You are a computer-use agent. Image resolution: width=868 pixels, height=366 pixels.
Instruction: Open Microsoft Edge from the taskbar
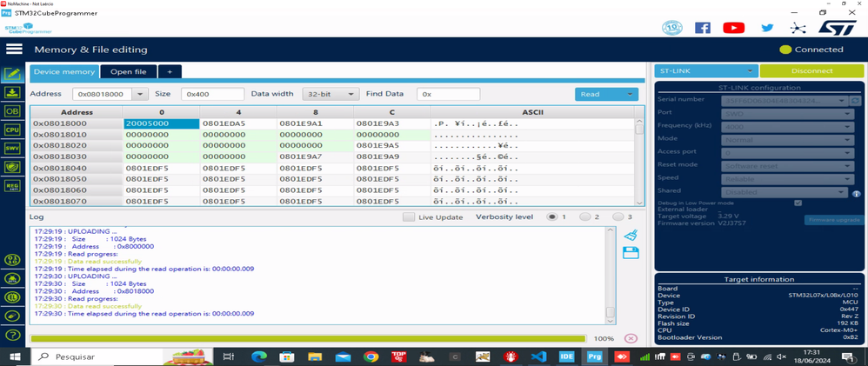coord(258,356)
